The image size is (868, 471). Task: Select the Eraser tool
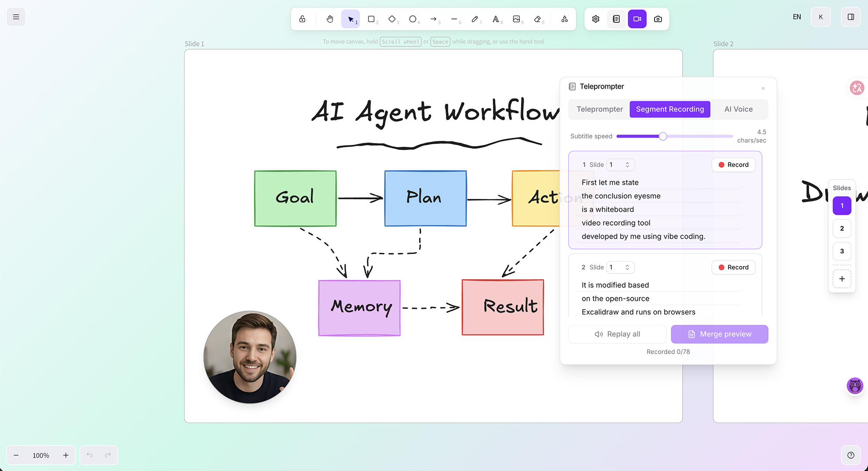click(x=537, y=19)
